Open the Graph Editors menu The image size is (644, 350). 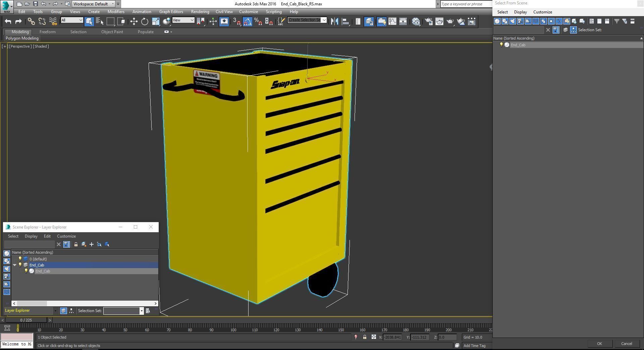coord(171,12)
